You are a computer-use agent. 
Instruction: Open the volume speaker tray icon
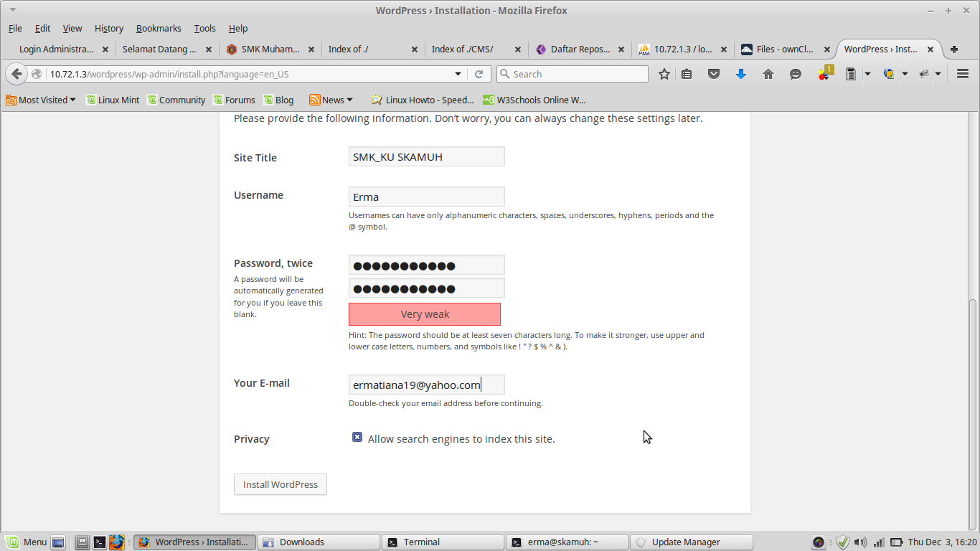point(860,542)
